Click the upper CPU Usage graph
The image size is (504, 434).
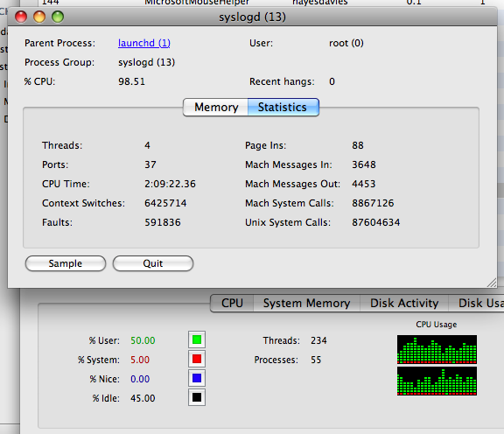pyautogui.click(x=437, y=349)
